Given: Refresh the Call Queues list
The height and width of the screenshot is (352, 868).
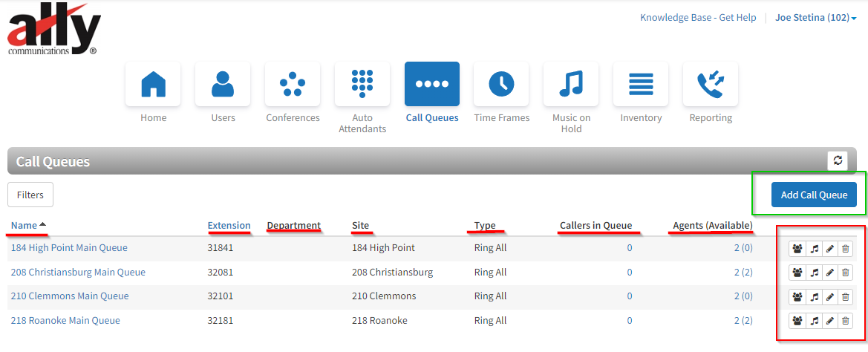Looking at the screenshot, I should pyautogui.click(x=838, y=160).
